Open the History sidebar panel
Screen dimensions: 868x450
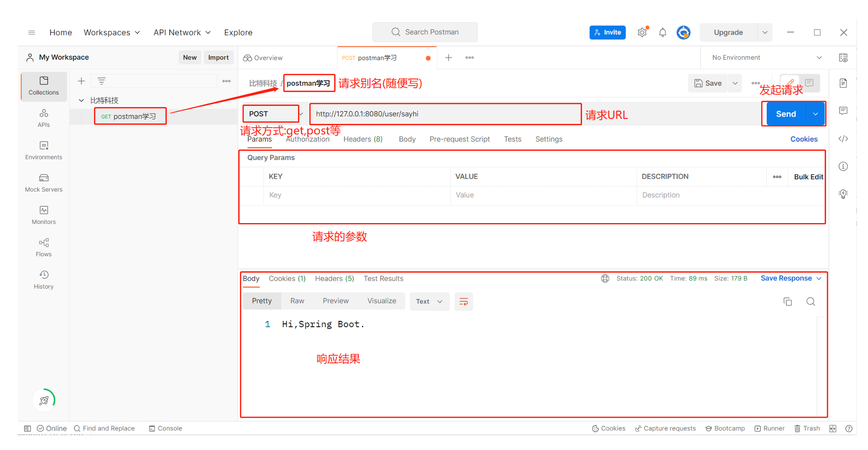pos(44,279)
